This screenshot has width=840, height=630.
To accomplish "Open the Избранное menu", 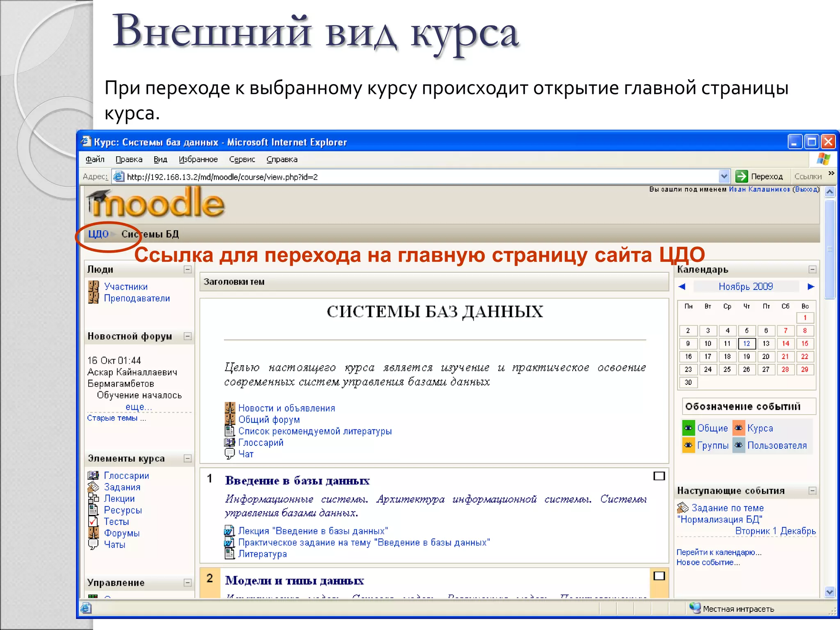I will 198,159.
